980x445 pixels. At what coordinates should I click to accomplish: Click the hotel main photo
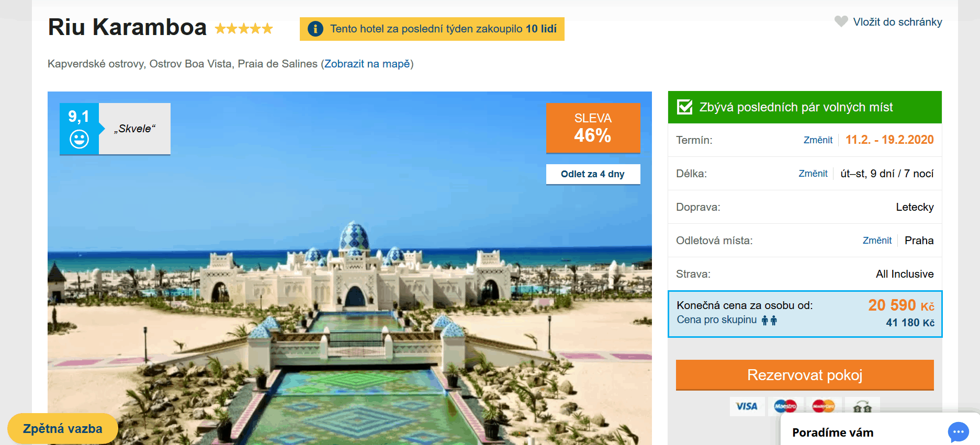click(x=350, y=293)
